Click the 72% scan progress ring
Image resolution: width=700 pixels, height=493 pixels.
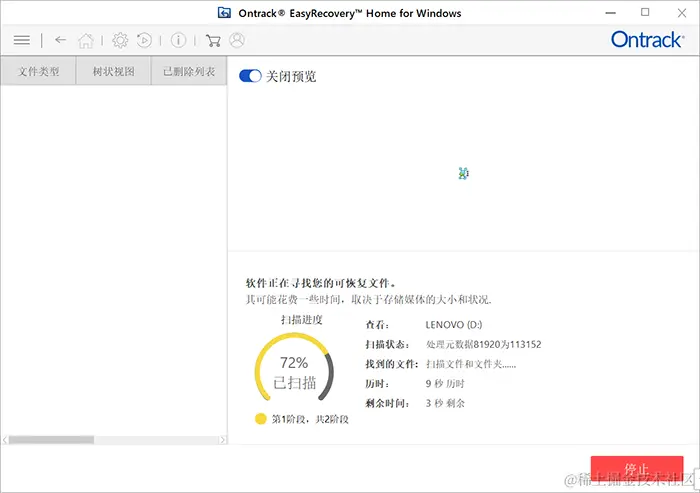pos(294,367)
